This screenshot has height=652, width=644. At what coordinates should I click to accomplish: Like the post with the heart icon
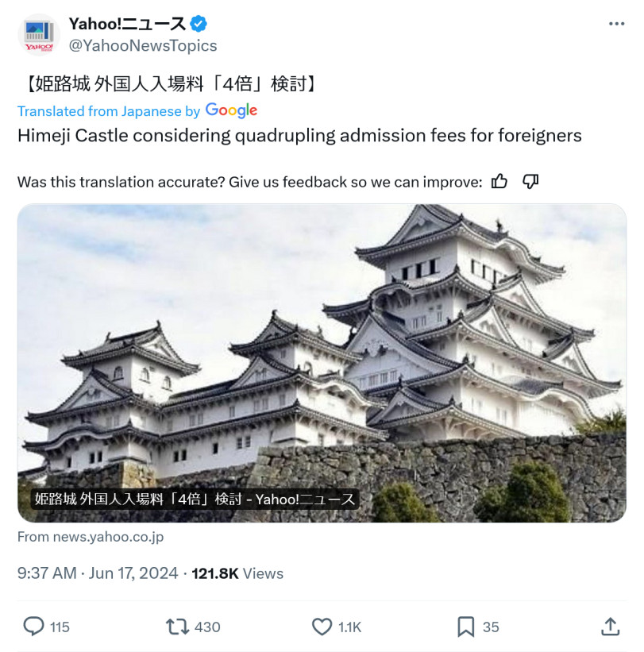coord(322,627)
